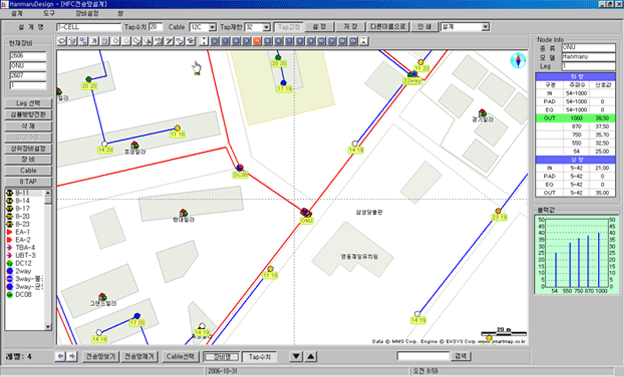This screenshot has height=377, width=624.
Task: Select the EA-1 amplifier in the equipment list
Action: point(23,232)
